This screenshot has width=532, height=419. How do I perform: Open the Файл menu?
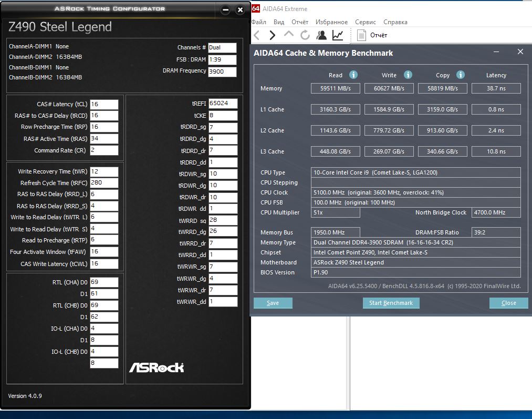click(x=258, y=22)
